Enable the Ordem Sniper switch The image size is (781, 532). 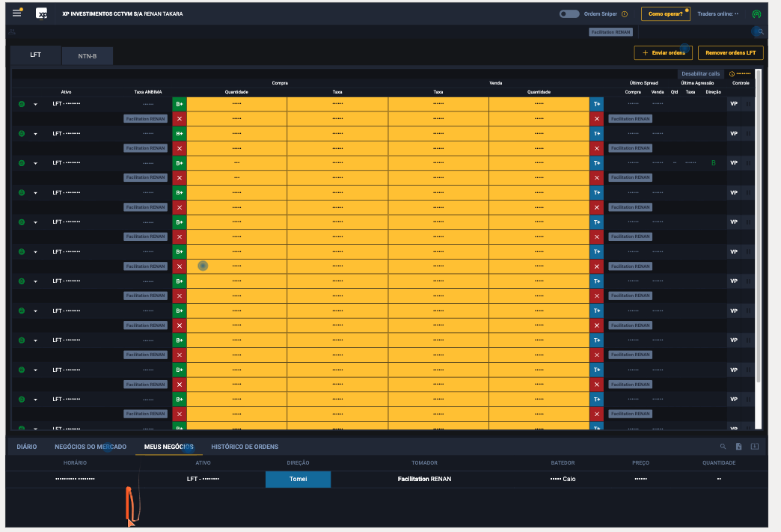point(569,14)
